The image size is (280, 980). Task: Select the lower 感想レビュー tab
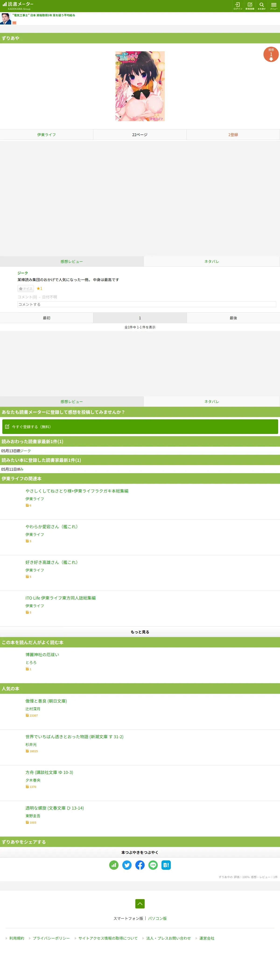coord(72,401)
